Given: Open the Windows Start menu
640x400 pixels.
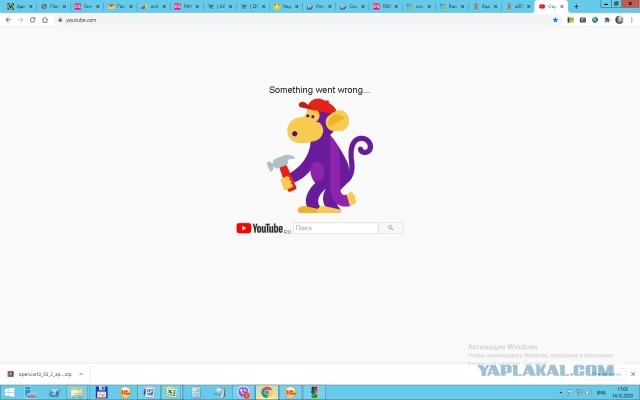Looking at the screenshot, I should pyautogui.click(x=9, y=393).
